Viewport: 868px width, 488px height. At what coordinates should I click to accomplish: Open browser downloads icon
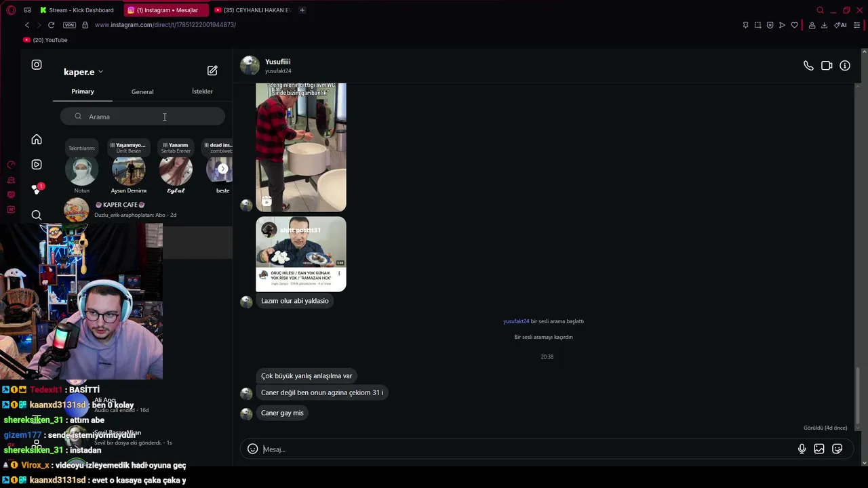(x=824, y=25)
